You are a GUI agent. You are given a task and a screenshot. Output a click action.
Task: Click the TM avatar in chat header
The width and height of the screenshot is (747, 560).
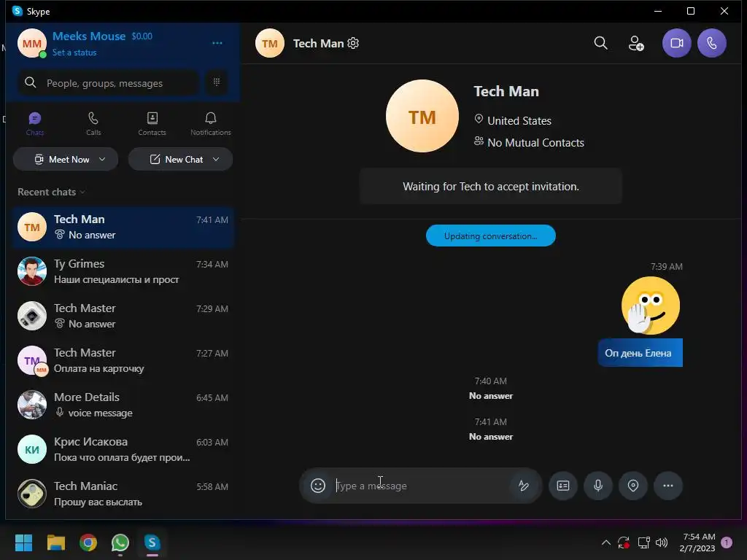click(x=270, y=43)
